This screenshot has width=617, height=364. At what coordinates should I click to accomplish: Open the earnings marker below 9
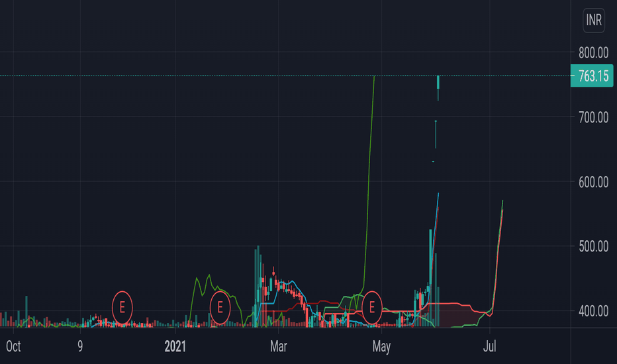[122, 307]
